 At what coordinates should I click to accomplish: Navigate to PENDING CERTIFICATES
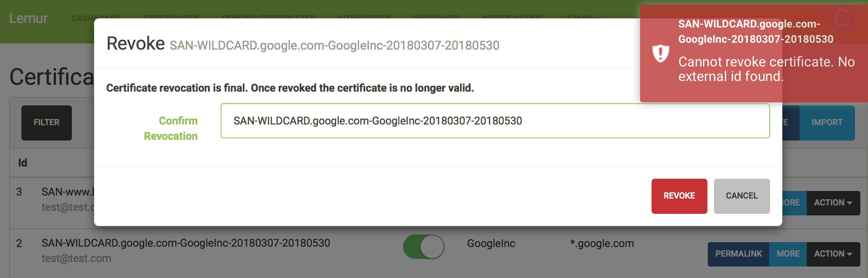coord(268,18)
